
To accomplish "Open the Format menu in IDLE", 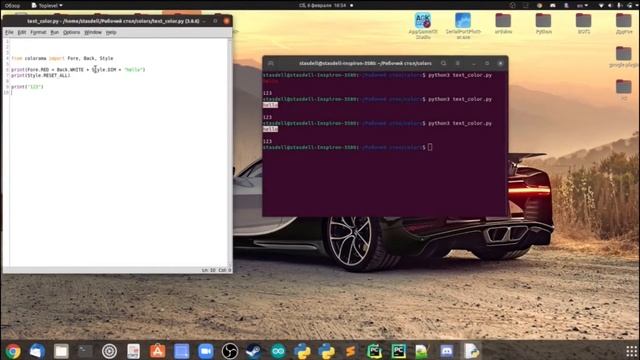I will click(38, 32).
